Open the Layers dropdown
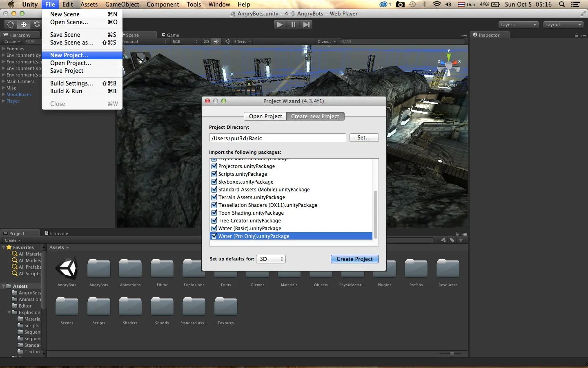 tap(518, 25)
